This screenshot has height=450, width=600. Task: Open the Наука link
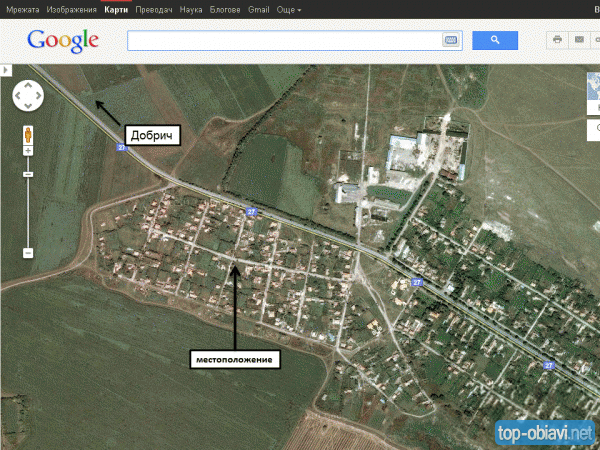coord(191,10)
